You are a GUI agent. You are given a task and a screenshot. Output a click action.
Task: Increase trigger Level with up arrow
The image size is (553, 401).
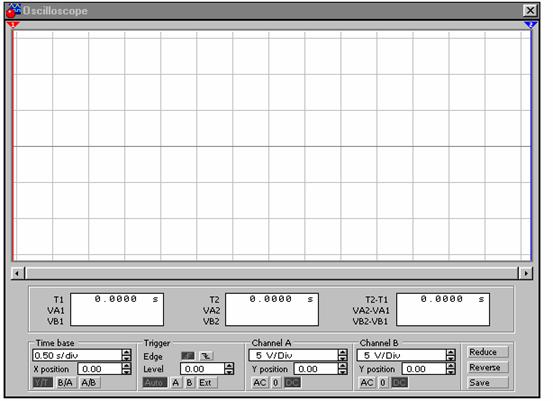pos(229,366)
